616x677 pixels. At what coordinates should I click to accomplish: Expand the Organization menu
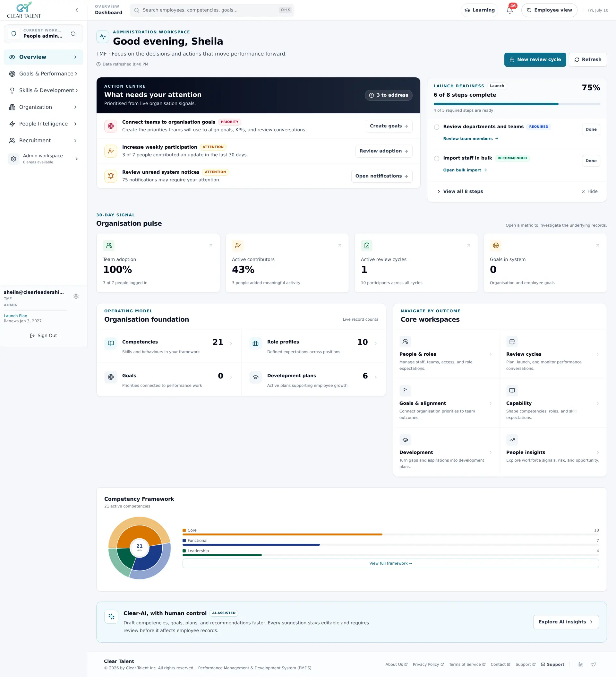(43, 107)
